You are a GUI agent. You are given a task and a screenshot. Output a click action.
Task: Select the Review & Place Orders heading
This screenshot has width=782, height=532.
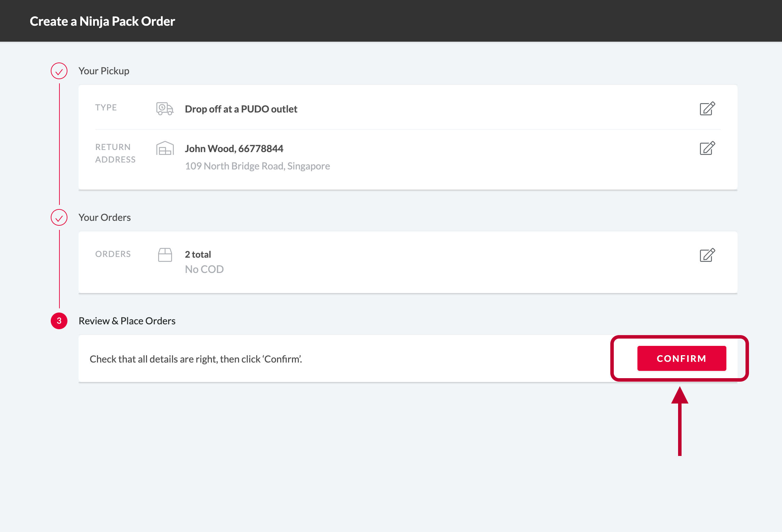[x=127, y=321]
